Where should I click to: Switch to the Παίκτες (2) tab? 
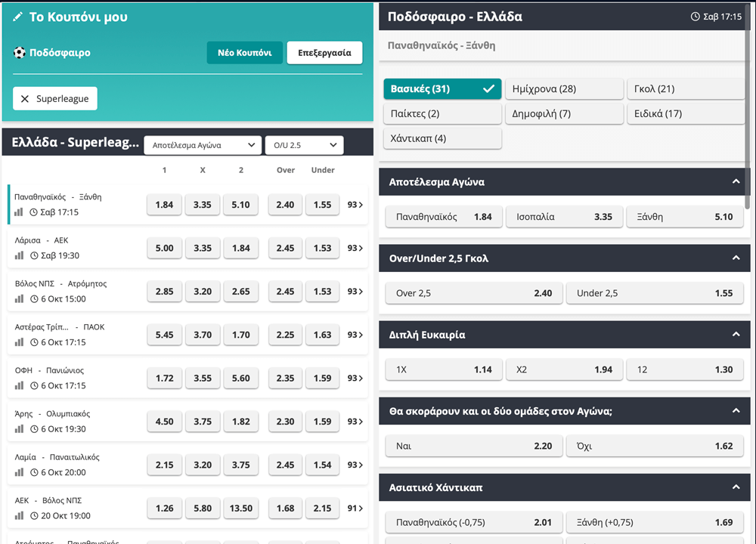point(442,114)
